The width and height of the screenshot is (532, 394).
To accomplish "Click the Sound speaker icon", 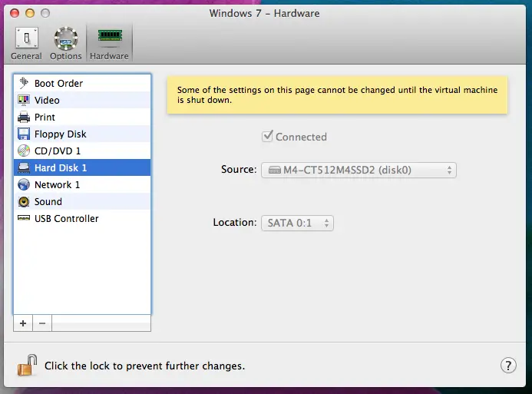I will 23,201.
